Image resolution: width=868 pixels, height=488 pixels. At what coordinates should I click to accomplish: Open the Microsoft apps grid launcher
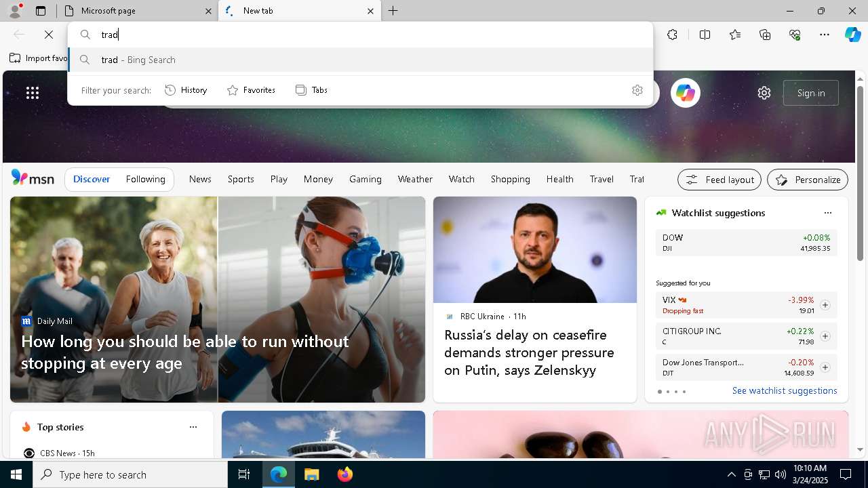click(33, 93)
